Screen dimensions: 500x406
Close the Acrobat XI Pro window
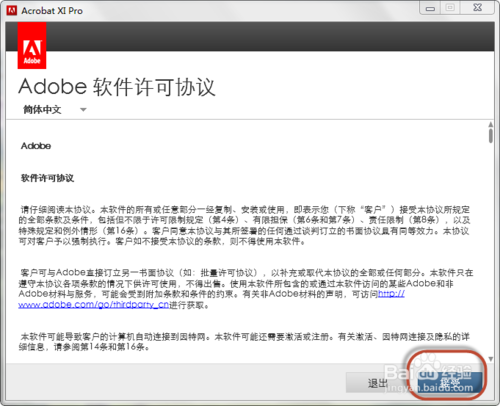click(477, 8)
